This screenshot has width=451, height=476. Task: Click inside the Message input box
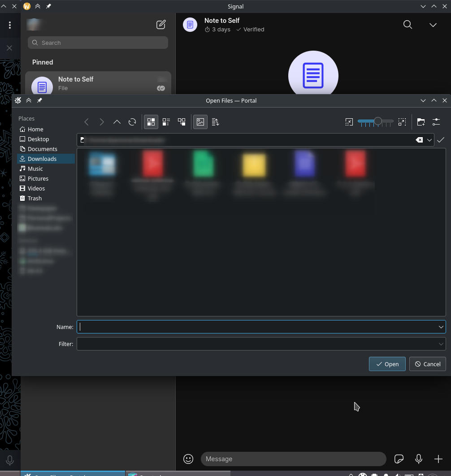pos(294,459)
